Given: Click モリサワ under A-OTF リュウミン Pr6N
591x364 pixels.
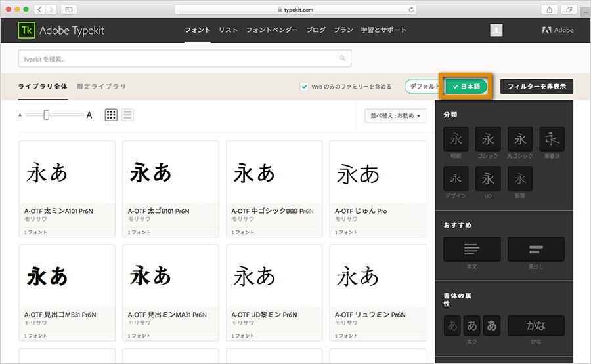Looking at the screenshot, I should pos(346,323).
